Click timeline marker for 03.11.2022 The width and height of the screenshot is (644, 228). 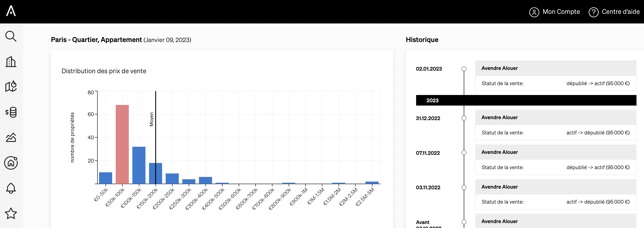pyautogui.click(x=464, y=187)
